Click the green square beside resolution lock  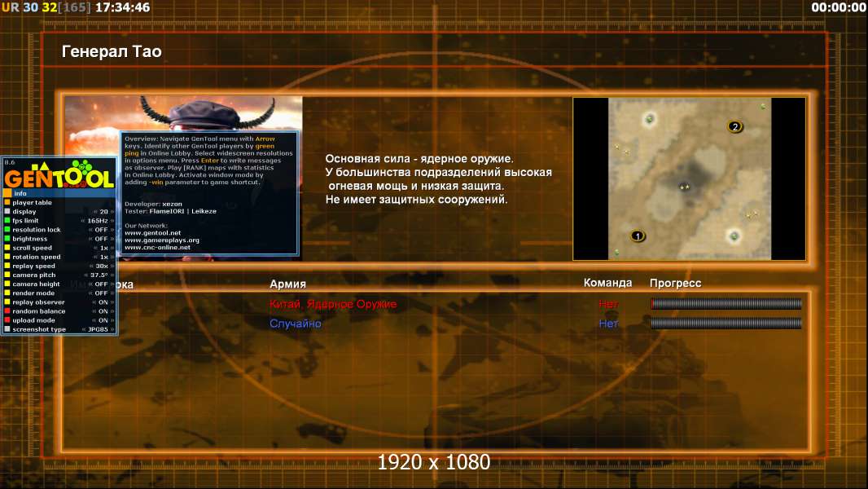click(x=7, y=230)
